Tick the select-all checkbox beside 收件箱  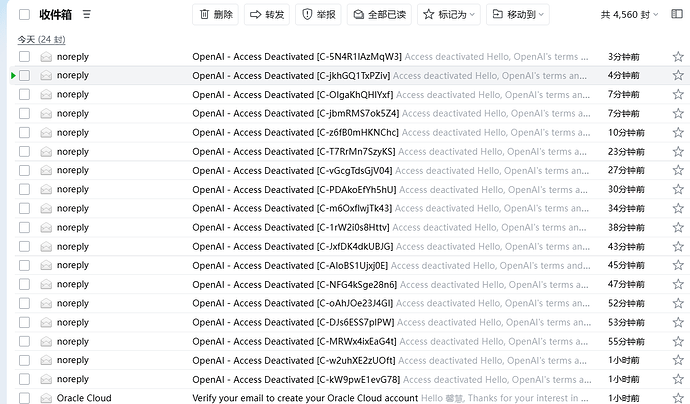[25, 15]
